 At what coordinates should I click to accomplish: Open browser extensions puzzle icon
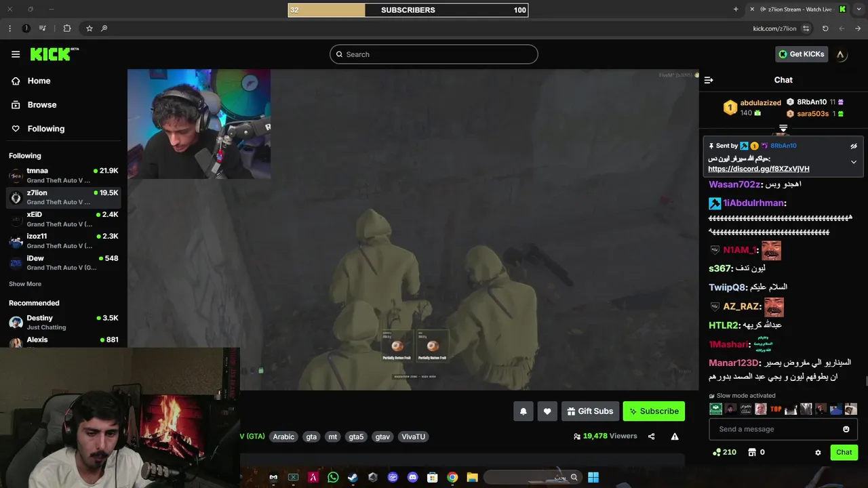[x=66, y=28]
